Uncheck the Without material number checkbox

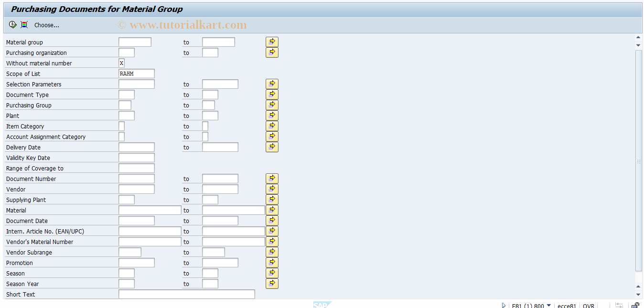(x=121, y=63)
